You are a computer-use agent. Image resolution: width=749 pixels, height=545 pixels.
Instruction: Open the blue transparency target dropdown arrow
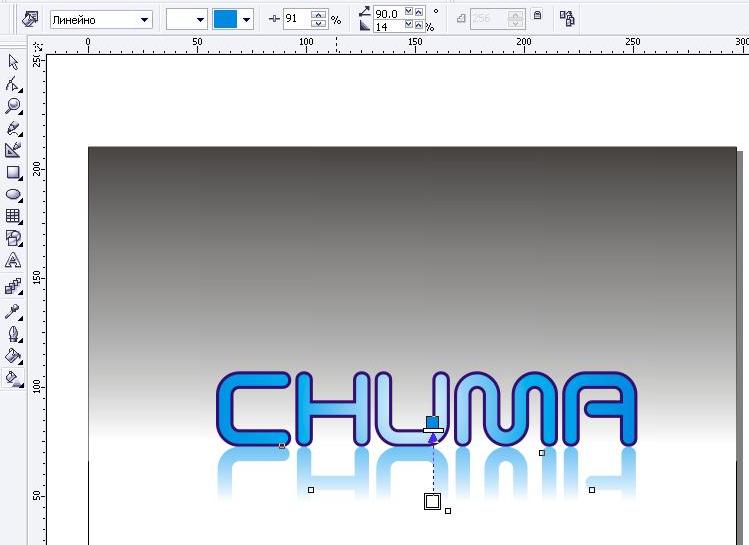pyautogui.click(x=246, y=20)
